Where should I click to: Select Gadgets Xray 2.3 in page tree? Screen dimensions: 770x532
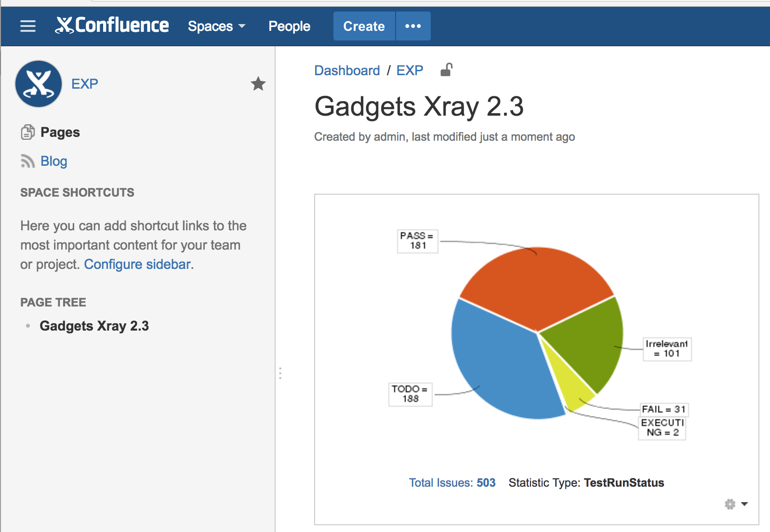click(x=94, y=326)
